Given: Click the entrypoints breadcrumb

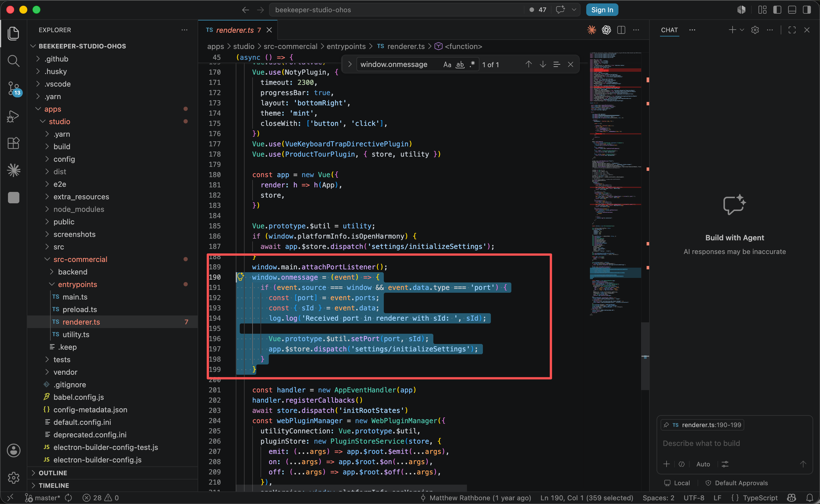Looking at the screenshot, I should (x=346, y=46).
